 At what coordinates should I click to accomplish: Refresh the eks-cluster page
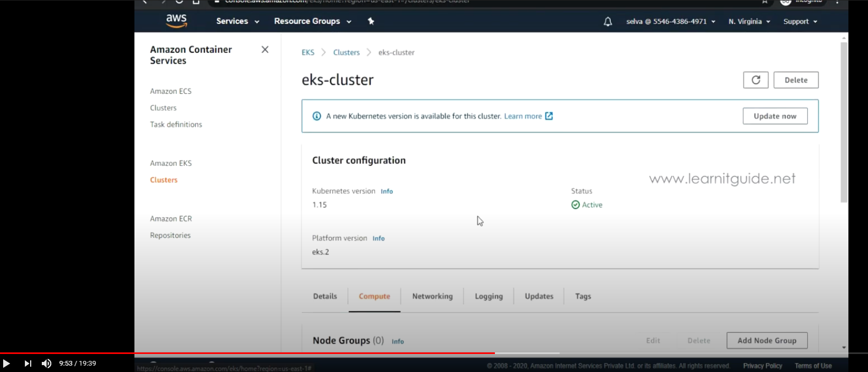756,80
